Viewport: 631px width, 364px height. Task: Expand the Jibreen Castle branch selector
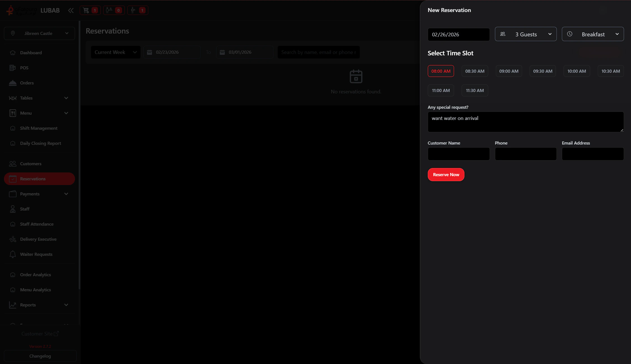tap(39, 33)
